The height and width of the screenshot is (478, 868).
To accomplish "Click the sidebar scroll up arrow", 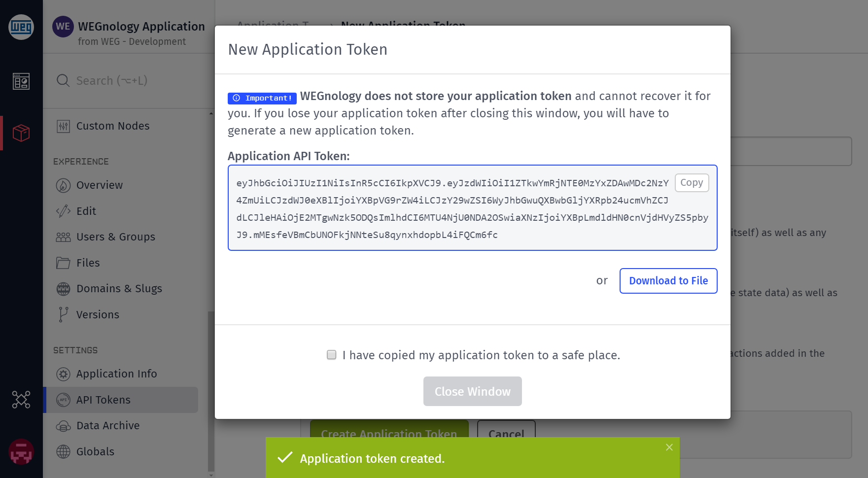I will point(211,113).
